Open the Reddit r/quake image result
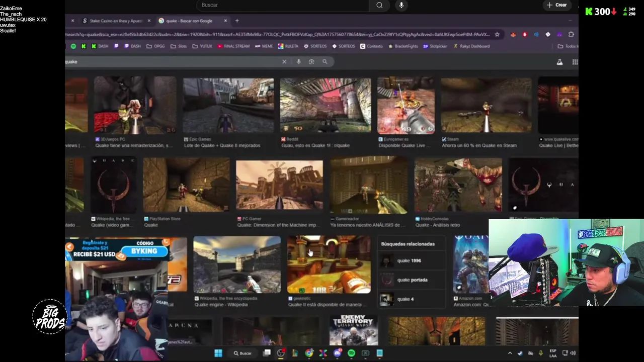 point(326,105)
